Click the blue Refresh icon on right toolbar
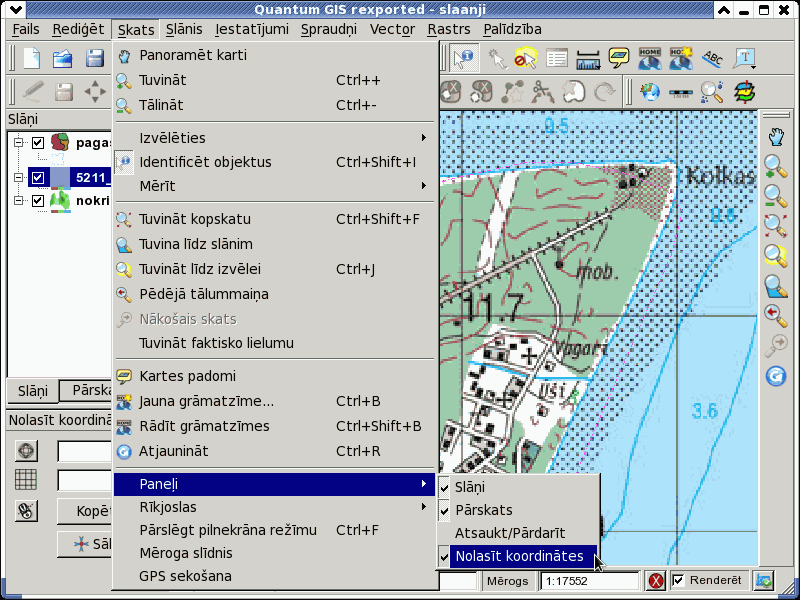 tap(776, 376)
